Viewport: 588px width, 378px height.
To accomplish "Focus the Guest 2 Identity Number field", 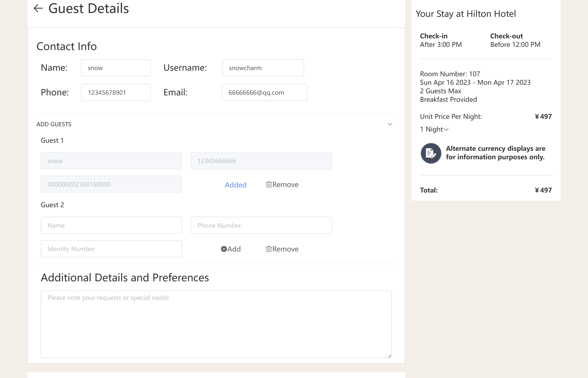I will click(x=111, y=249).
